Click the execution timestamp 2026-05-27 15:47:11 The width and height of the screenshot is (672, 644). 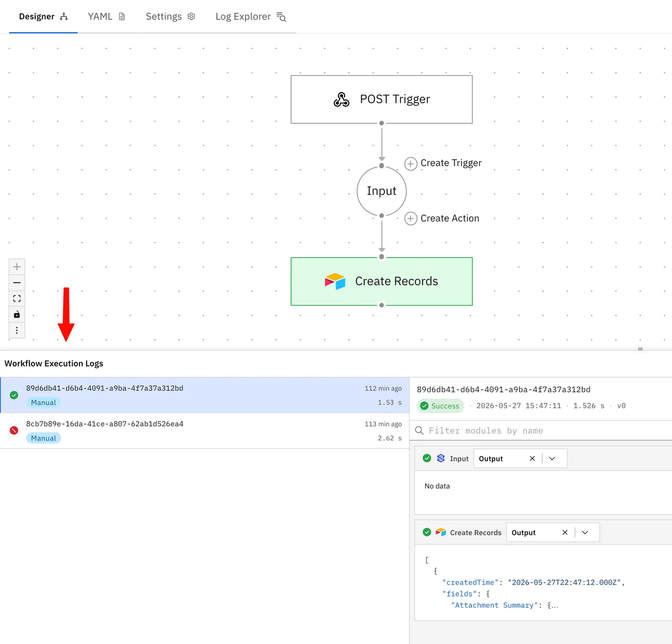(519, 406)
